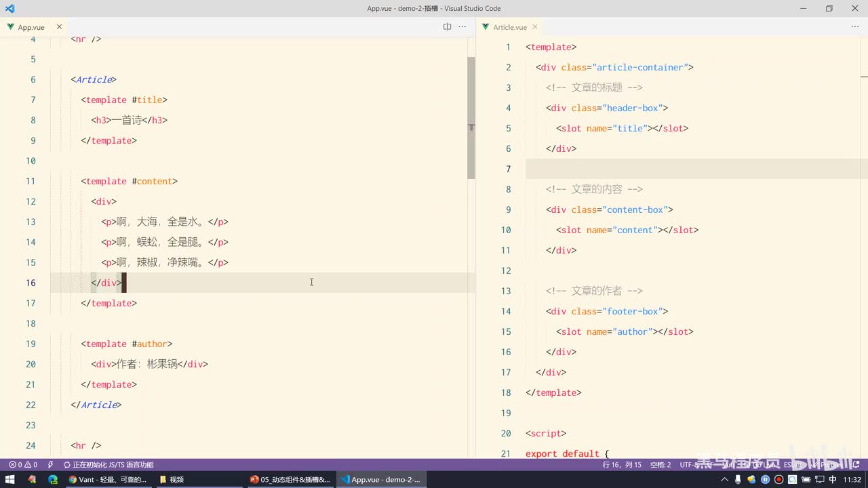Activate the Article.vue tab
The height and width of the screenshot is (488, 868).
[509, 27]
